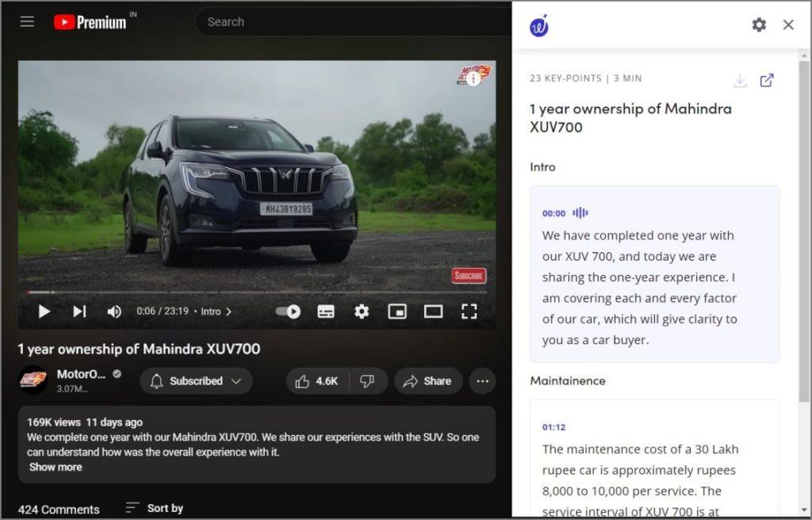Viewport: 812px width, 520px height.
Task: Open the YouTube hamburger guide menu
Action: (x=27, y=21)
